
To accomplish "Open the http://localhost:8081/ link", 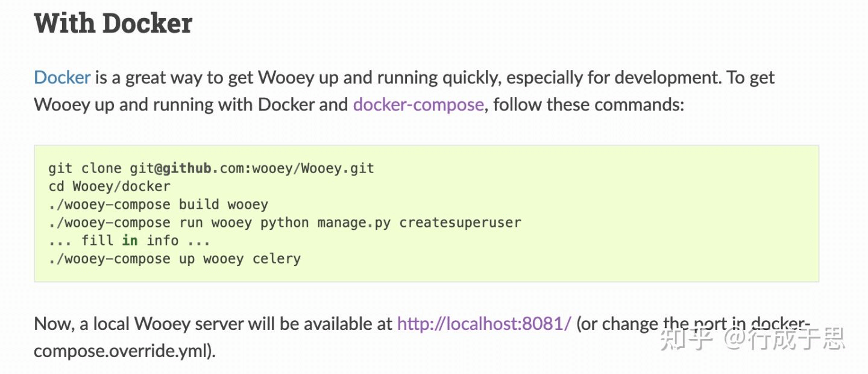I will pyautogui.click(x=484, y=324).
